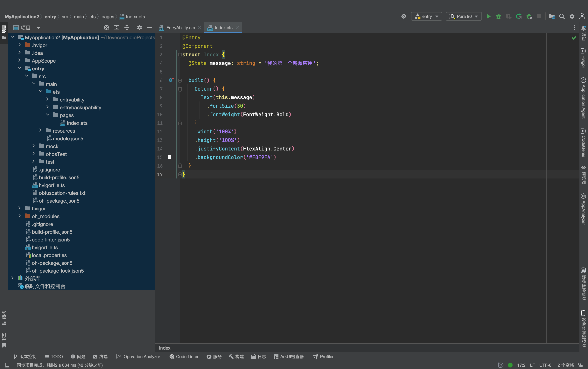This screenshot has height=369, width=588.
Task: Toggle tool window bars icon at bottom-left
Action: 7,365
